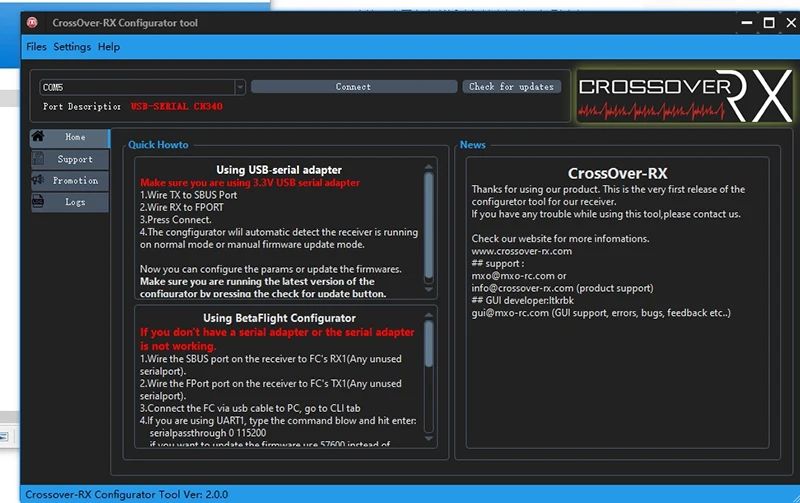Viewport: 800px width, 503px height.
Task: Click the USB-SERIAL CH340 port description
Action: click(177, 107)
